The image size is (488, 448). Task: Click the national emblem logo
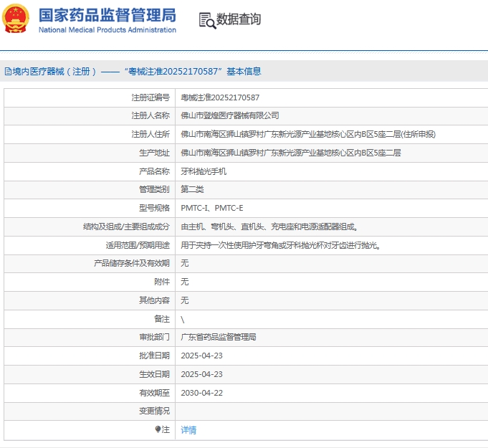coord(16,18)
